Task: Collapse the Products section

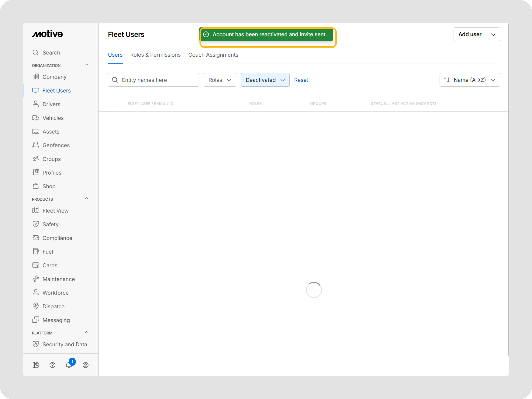Action: pos(87,199)
